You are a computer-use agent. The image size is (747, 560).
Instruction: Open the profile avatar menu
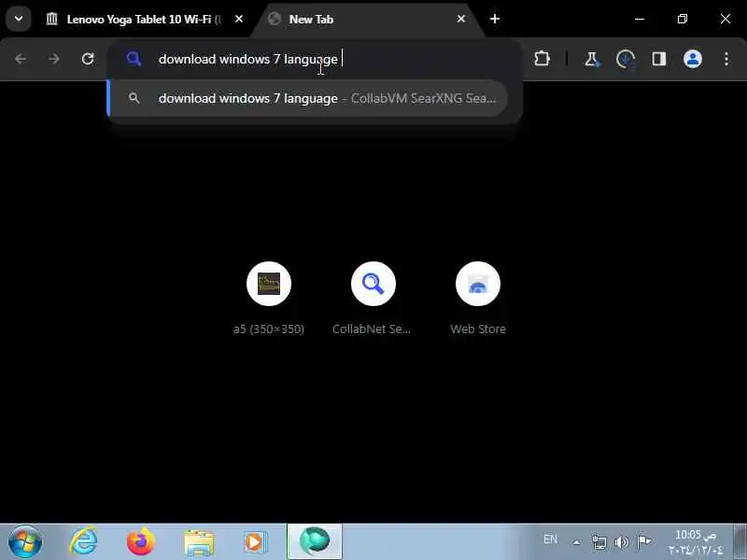tap(693, 59)
